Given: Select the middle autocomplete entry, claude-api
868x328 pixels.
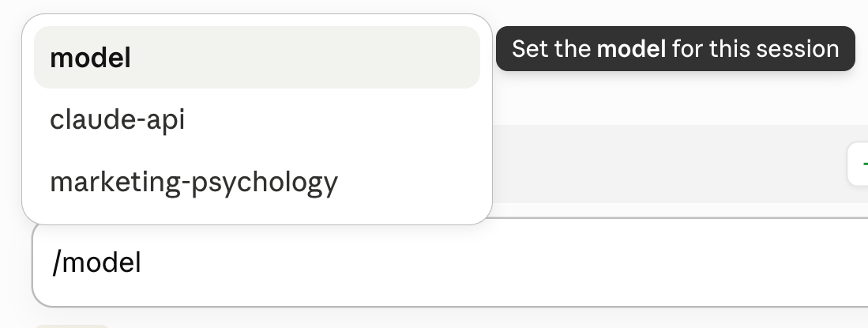Looking at the screenshot, I should (257, 119).
